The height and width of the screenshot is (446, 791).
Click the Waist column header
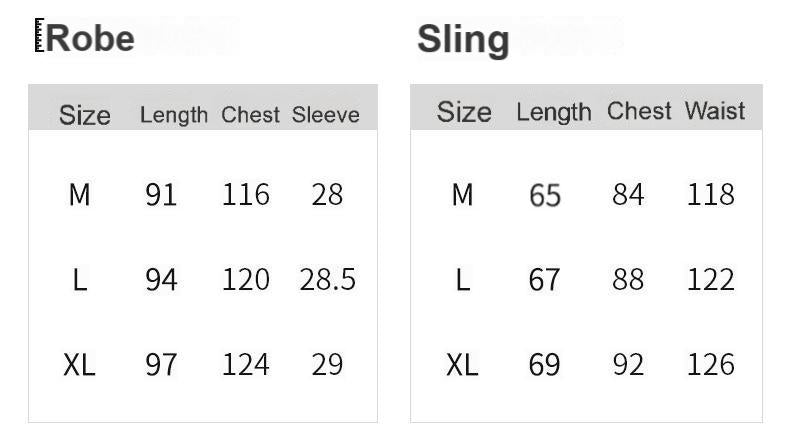(x=715, y=111)
